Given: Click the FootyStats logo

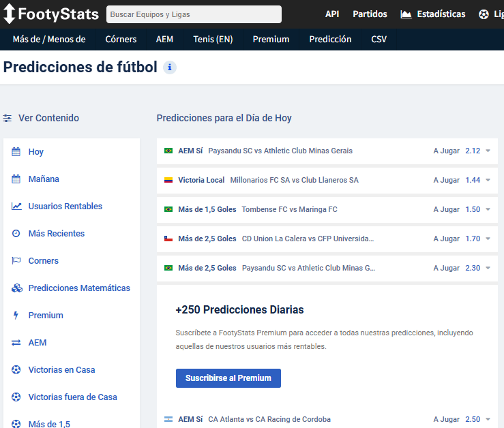Looking at the screenshot, I should (50, 14).
